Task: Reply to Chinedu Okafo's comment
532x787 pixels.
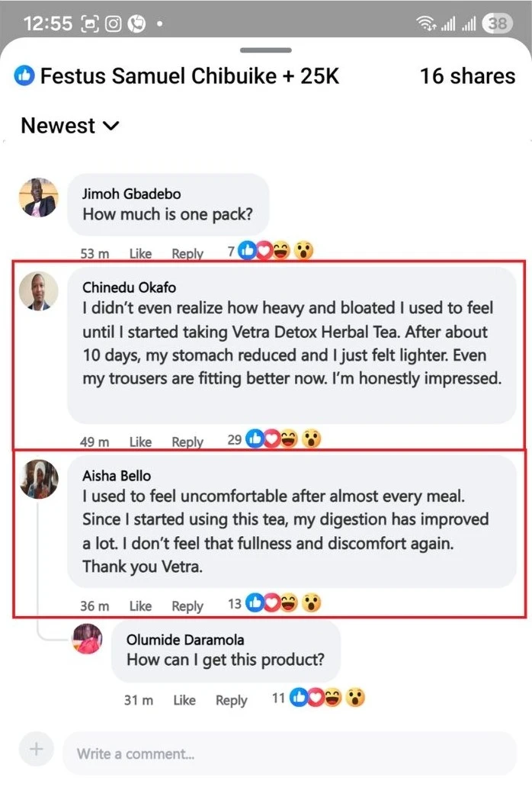Action: pos(187,442)
